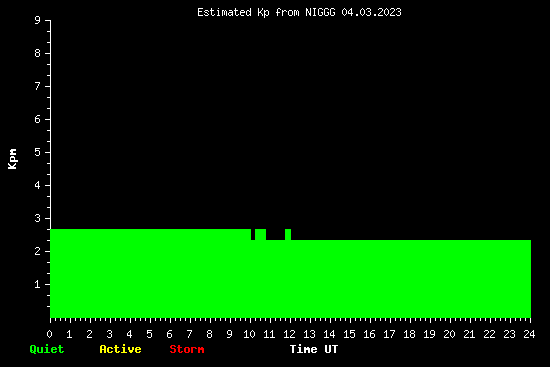Screen dimensions: 550x367
Task: Click hour 10 on the time axis
Action: pos(249,334)
